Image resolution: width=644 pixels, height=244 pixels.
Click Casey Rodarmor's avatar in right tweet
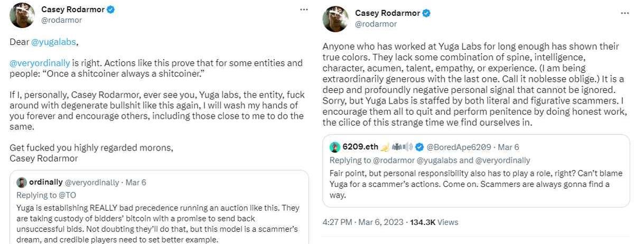coord(335,19)
